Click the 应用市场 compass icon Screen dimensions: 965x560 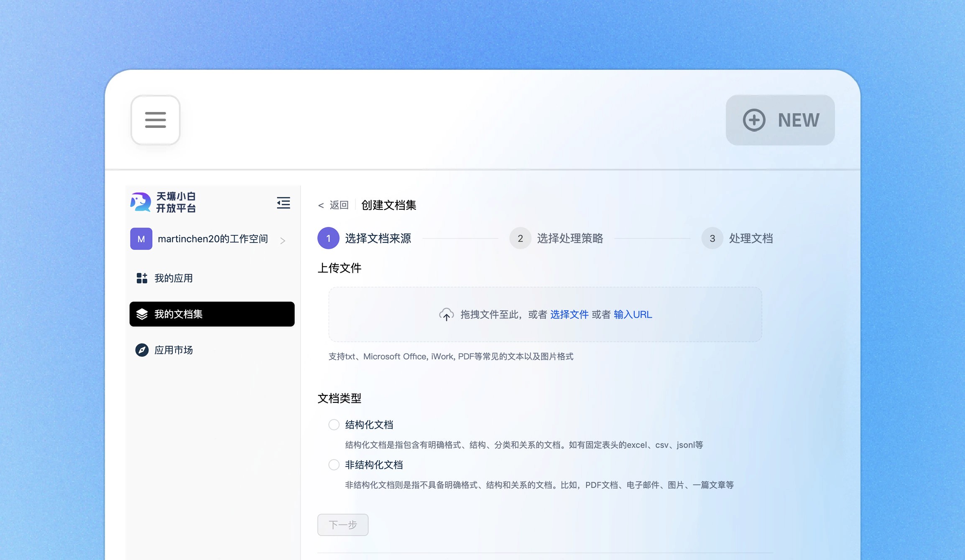click(142, 350)
